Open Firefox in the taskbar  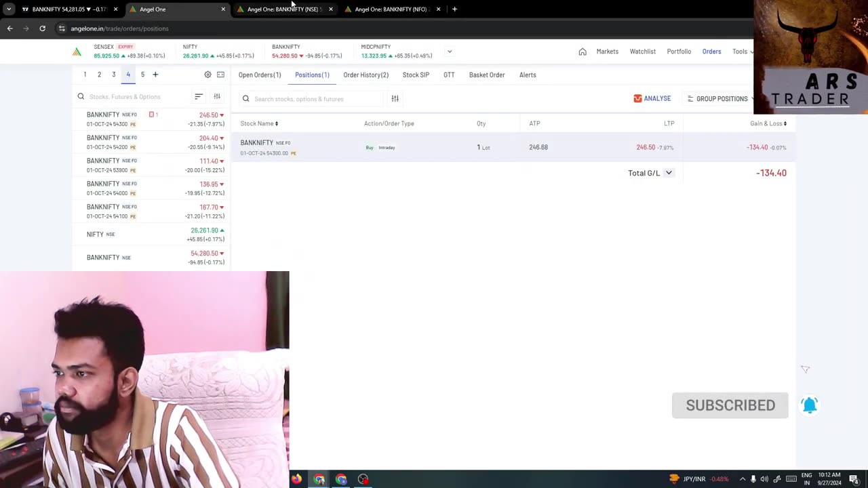click(296, 479)
